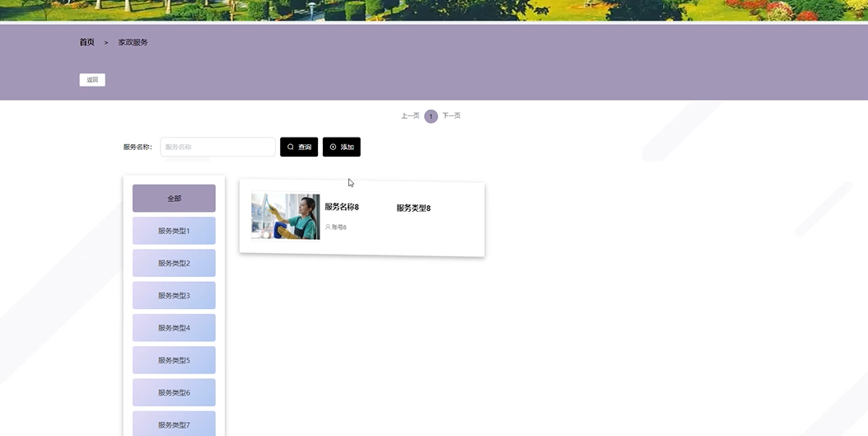Screen dimensions: 868x436
Task: Filter by 服务类型1
Action: 174,231
